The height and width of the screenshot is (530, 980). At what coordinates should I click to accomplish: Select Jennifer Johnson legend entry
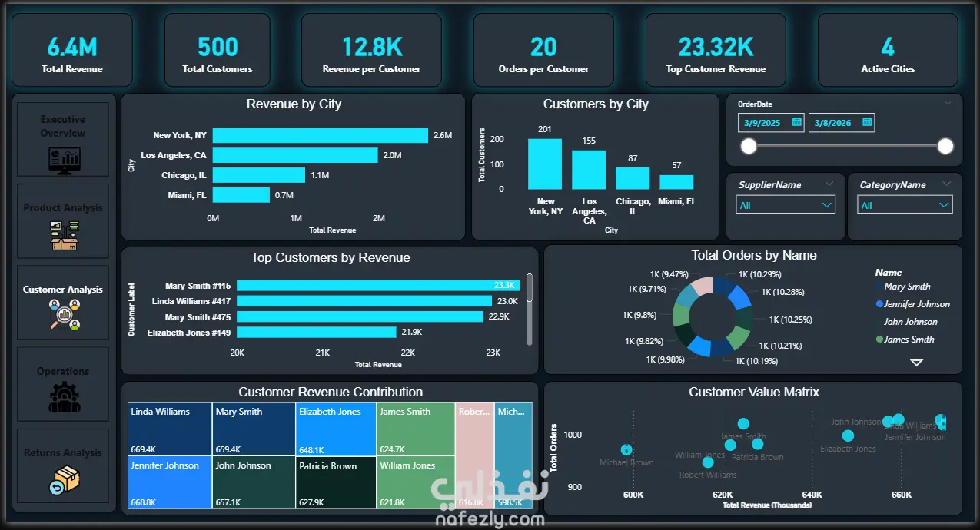(x=913, y=304)
